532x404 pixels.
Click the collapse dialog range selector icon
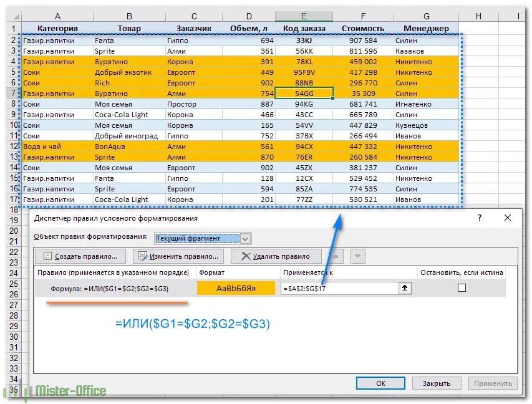(405, 288)
